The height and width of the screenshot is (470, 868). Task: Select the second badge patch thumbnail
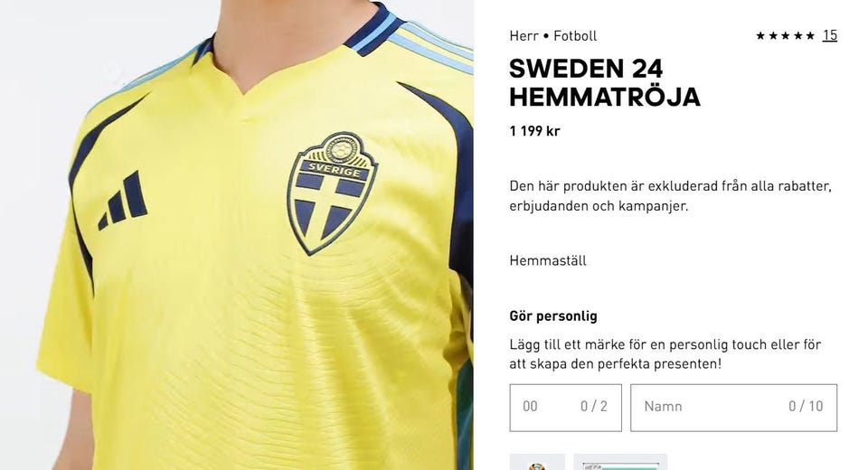620,462
